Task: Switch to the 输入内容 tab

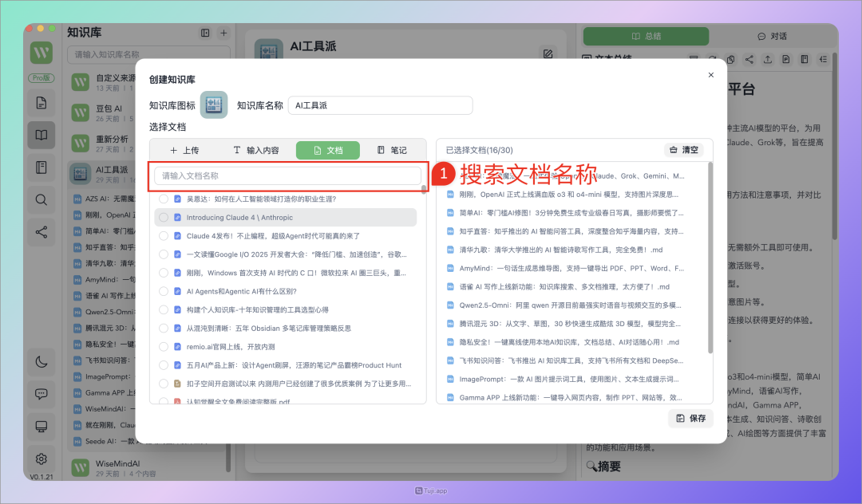Action: pyautogui.click(x=255, y=150)
